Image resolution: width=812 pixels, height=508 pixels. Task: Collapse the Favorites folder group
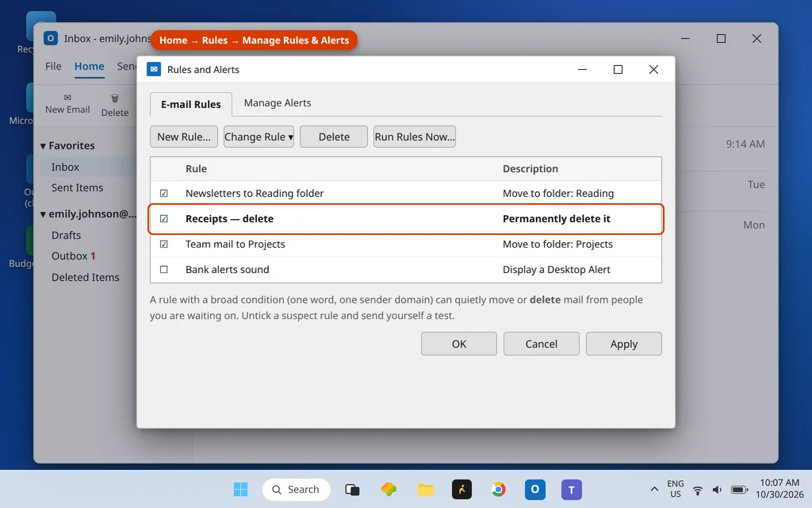click(43, 146)
